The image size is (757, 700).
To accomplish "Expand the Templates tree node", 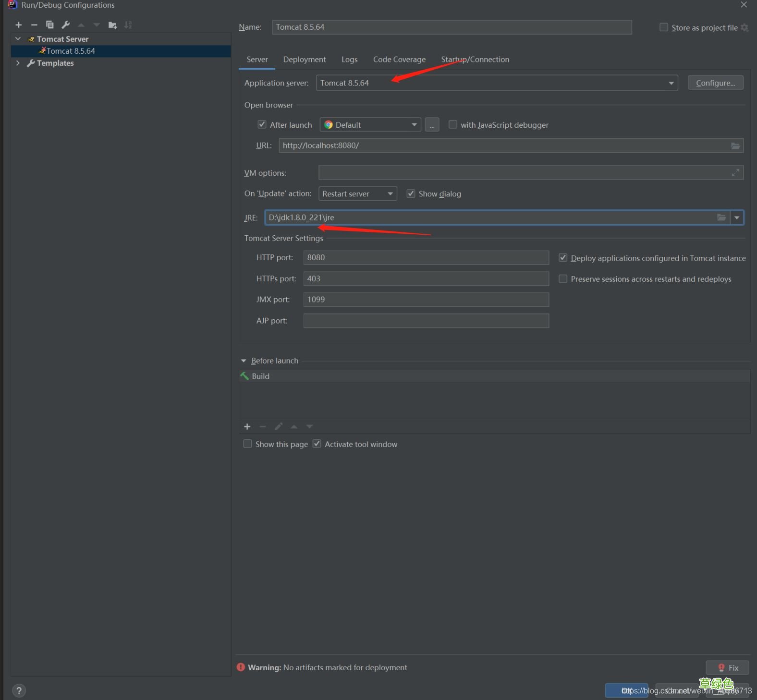I will point(18,63).
